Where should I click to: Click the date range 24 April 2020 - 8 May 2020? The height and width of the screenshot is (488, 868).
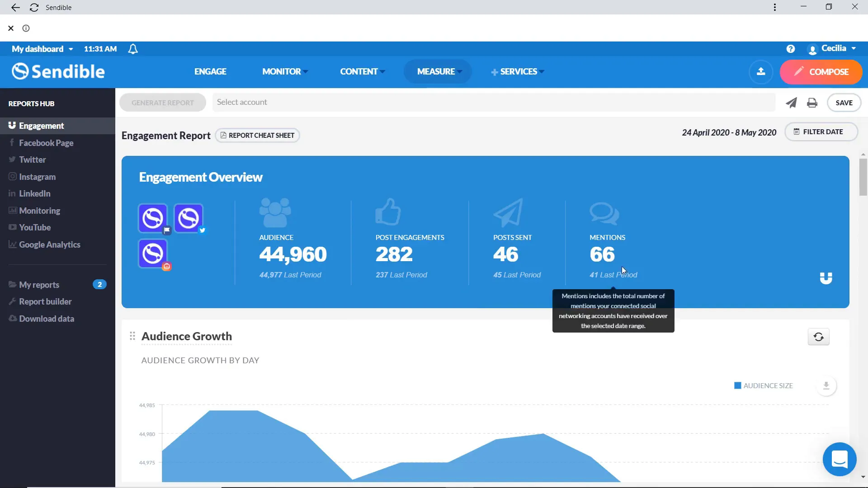click(x=729, y=132)
